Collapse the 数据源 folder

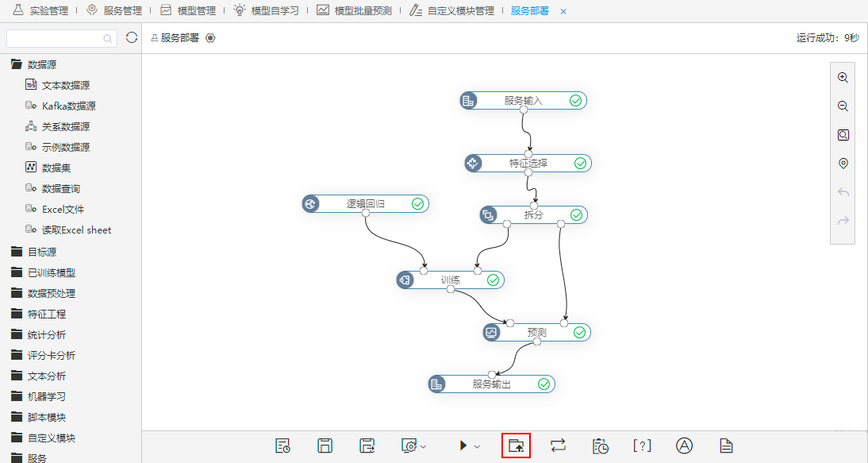pos(34,65)
